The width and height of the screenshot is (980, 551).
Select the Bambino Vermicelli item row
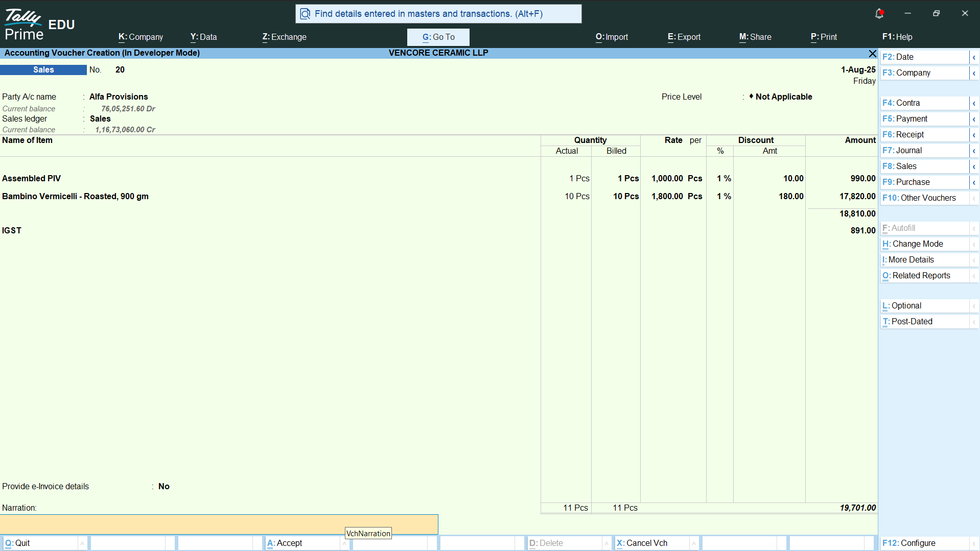438,197
